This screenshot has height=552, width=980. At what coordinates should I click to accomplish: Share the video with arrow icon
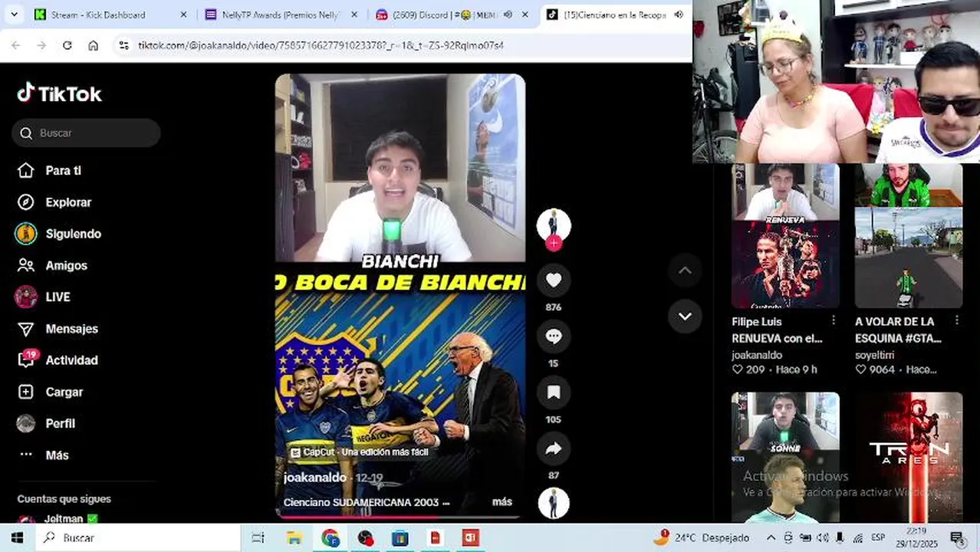pos(554,449)
